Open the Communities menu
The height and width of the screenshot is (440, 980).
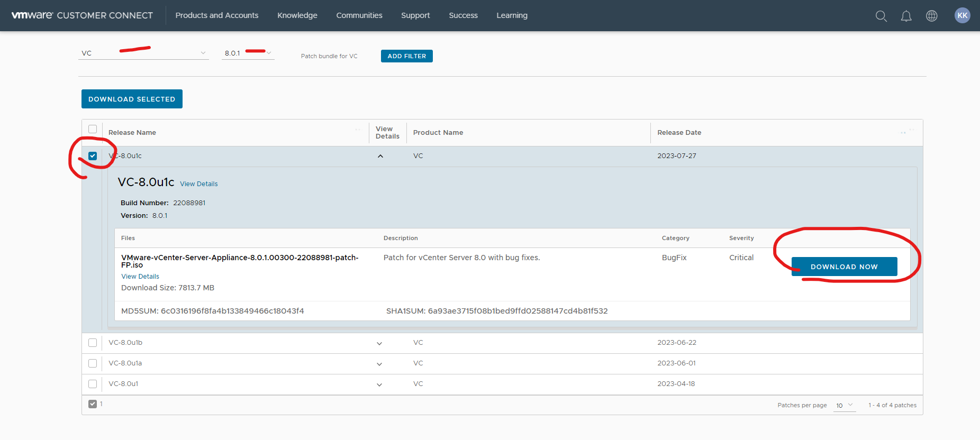(359, 15)
